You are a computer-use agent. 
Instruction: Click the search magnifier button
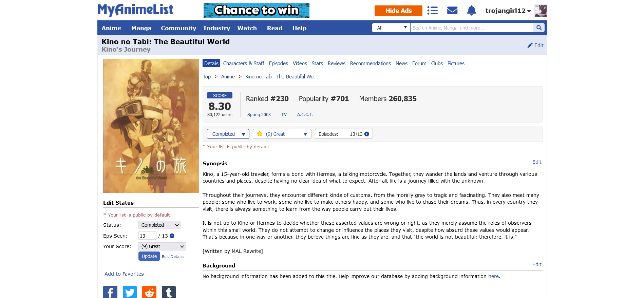pyautogui.click(x=539, y=28)
